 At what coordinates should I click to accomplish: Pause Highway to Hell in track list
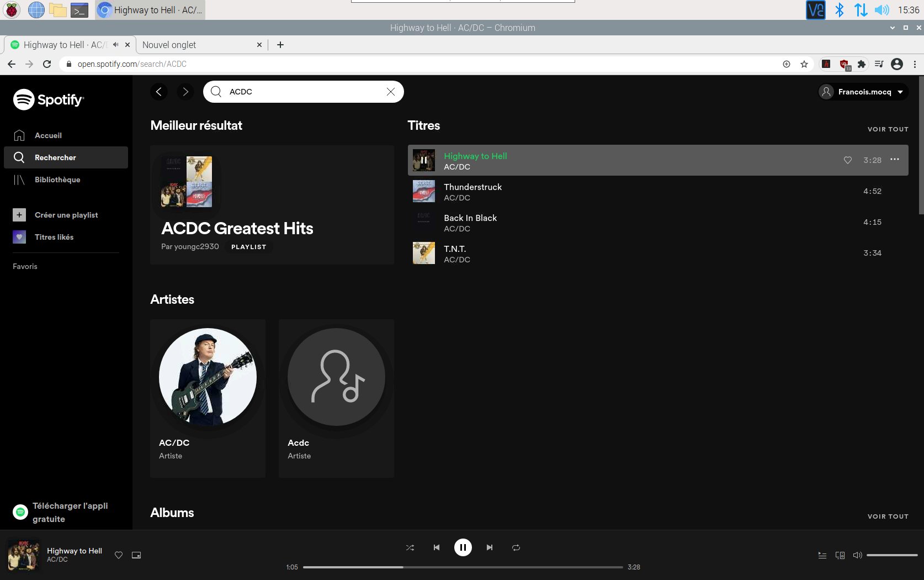(x=424, y=160)
